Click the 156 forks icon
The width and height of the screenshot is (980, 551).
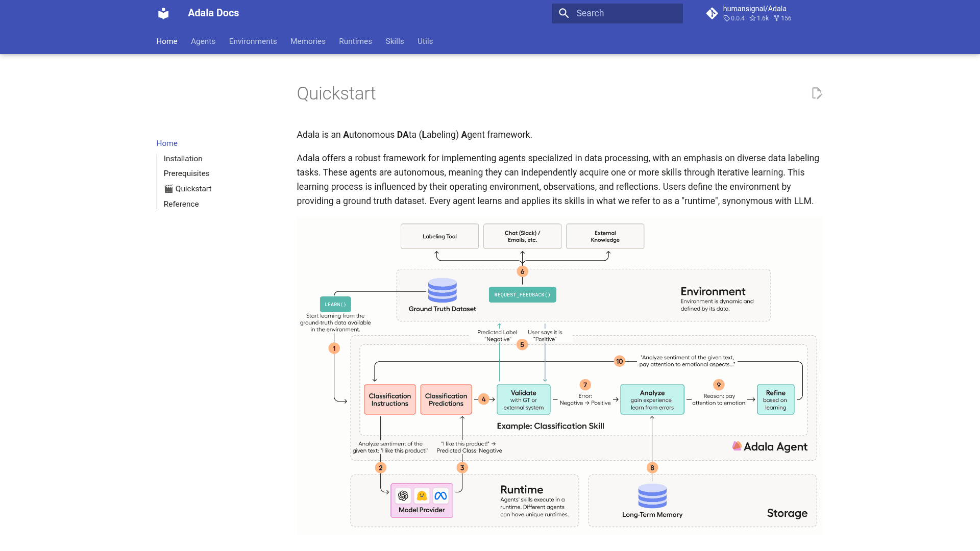776,18
